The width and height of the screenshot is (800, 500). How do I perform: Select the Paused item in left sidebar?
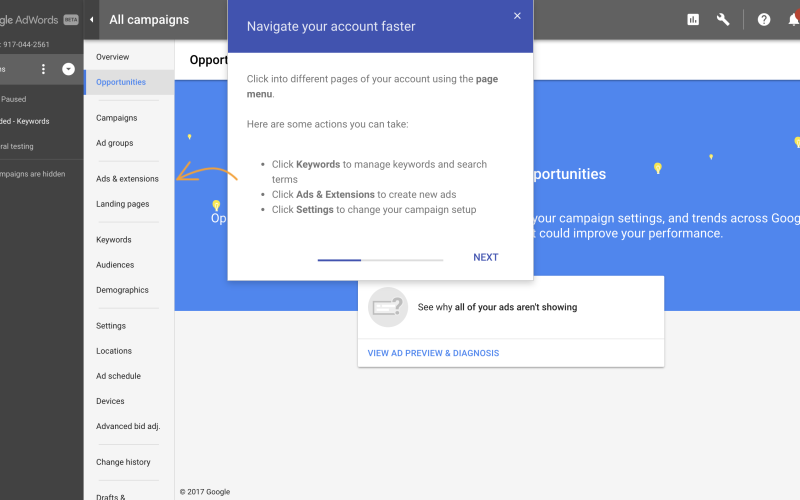tap(13, 99)
